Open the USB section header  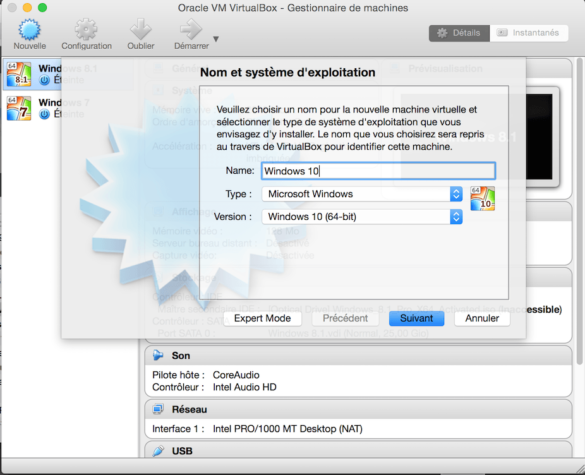[x=358, y=450]
